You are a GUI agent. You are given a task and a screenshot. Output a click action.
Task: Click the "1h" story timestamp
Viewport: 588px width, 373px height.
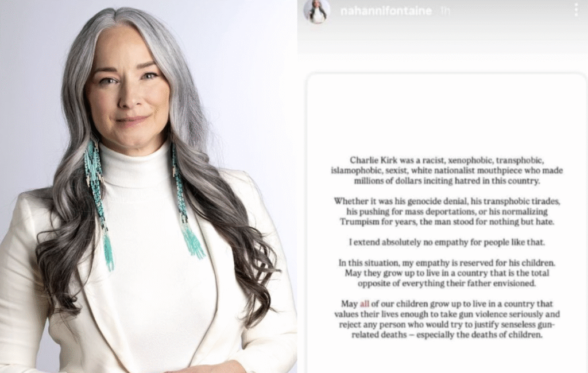(x=445, y=11)
